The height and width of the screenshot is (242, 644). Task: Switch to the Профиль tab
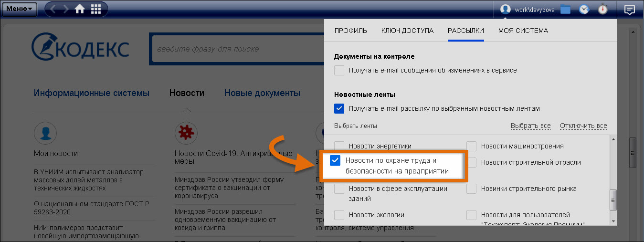click(350, 31)
